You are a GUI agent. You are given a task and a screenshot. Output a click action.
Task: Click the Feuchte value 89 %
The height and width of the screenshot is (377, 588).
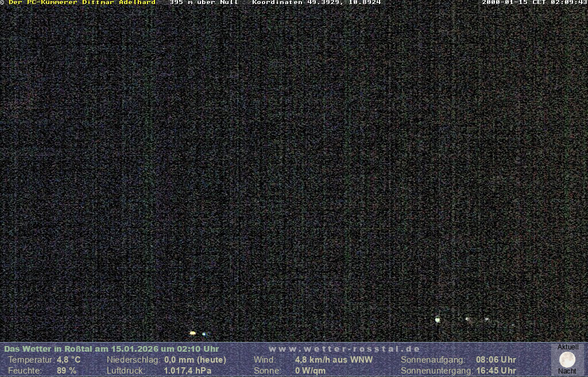[66, 371]
